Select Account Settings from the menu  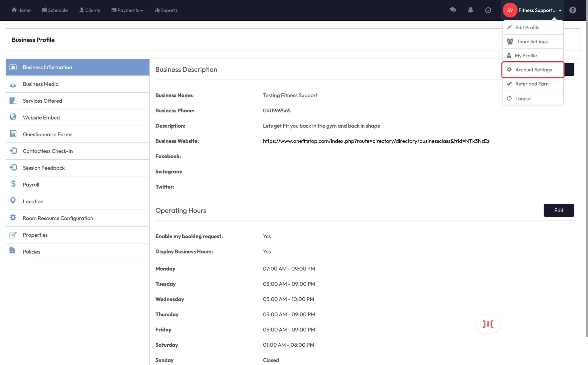pos(533,70)
